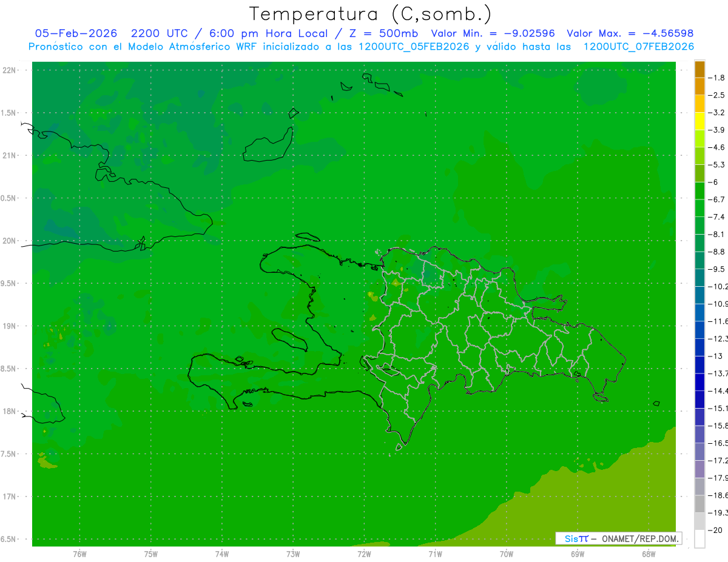This screenshot has height=562, width=728.
Task: Click the "76W" longitude label
Action: (x=79, y=554)
